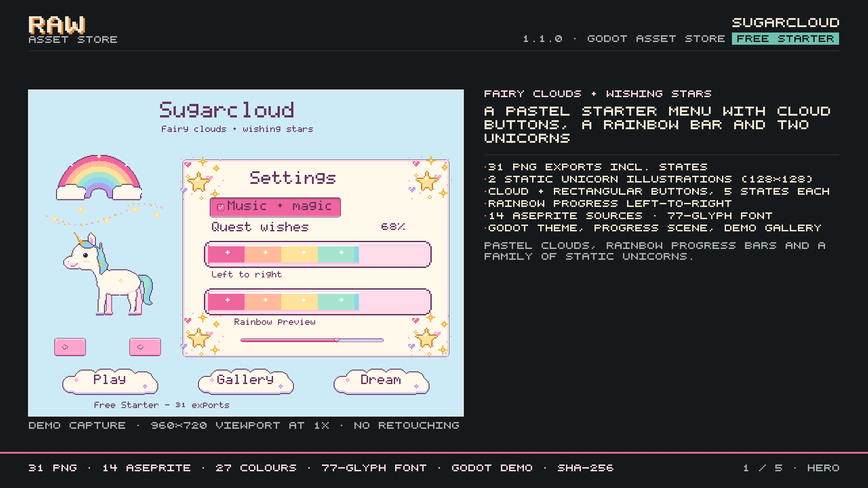This screenshot has width=868, height=488.
Task: Open the Gallery cloud button
Action: 245,382
